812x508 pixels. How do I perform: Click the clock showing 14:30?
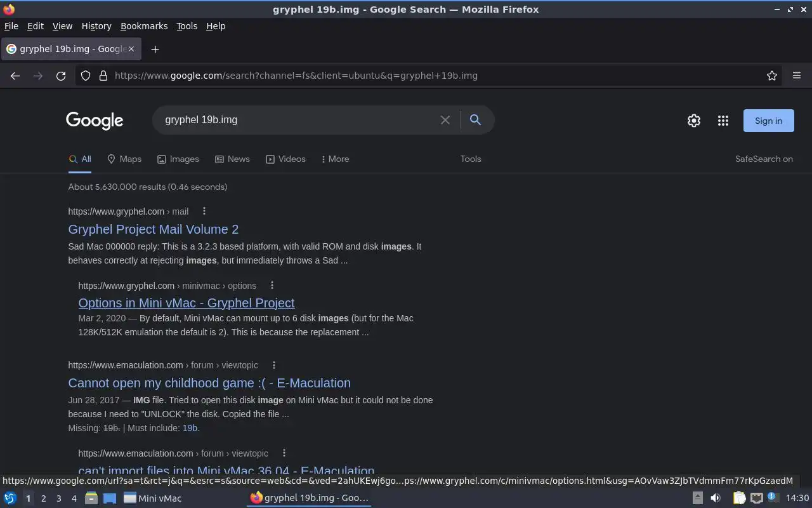point(797,498)
